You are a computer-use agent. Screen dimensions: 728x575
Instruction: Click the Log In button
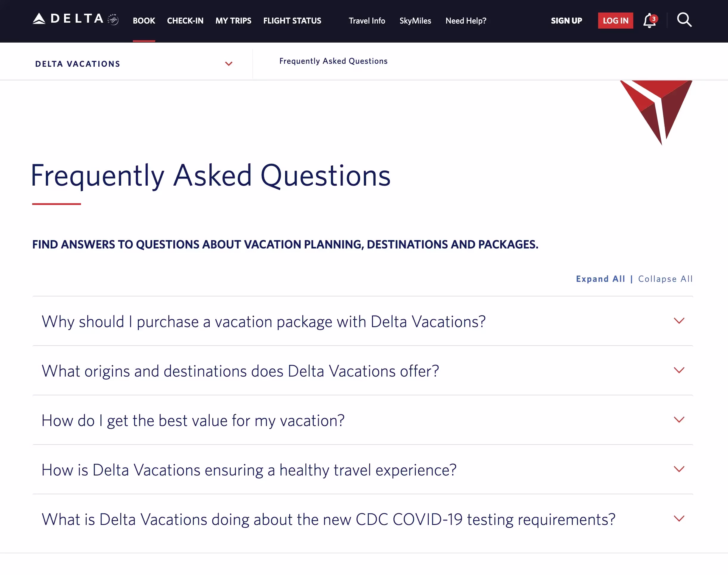(615, 21)
